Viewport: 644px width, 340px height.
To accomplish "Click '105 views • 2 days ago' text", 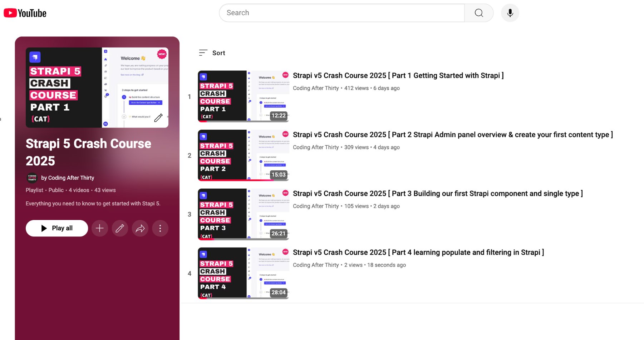I will [x=372, y=206].
